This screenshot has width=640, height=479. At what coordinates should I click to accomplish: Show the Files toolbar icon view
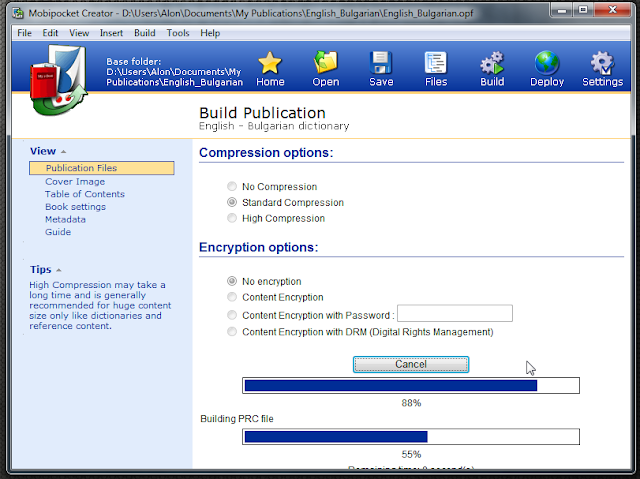click(436, 63)
